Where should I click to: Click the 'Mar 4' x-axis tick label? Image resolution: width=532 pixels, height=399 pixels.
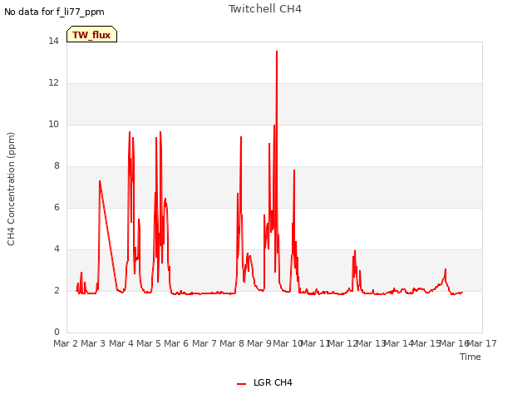tap(121, 343)
